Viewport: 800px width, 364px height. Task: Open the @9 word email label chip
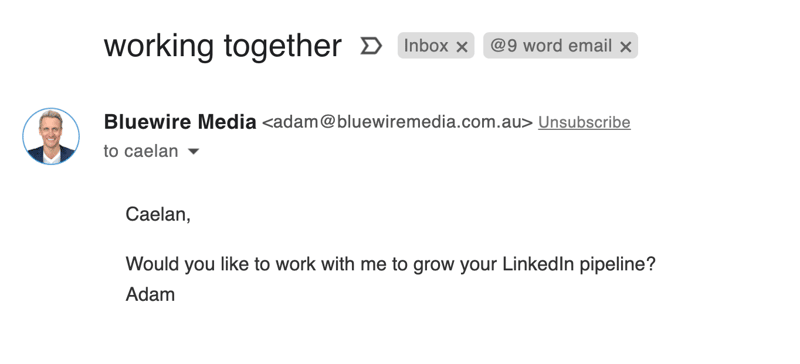click(x=551, y=46)
